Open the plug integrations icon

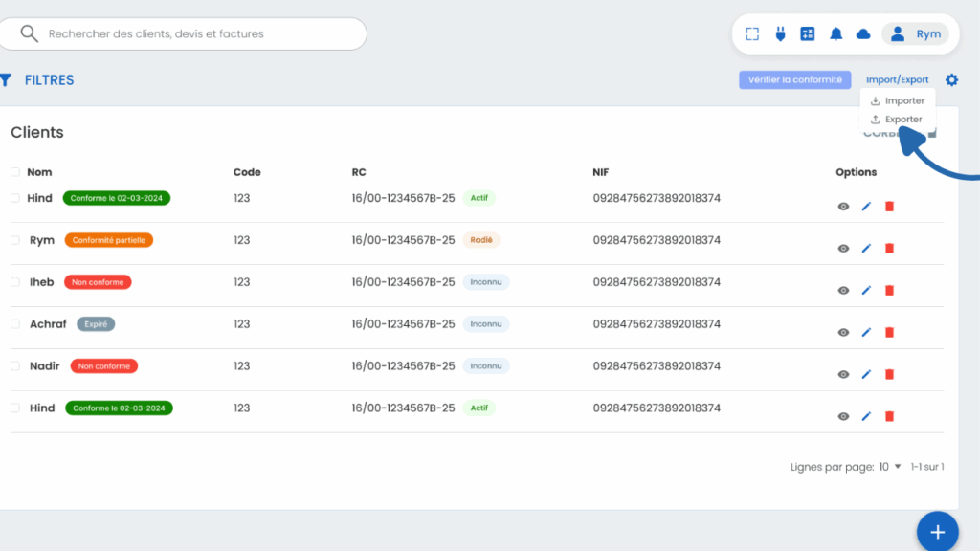pos(780,34)
